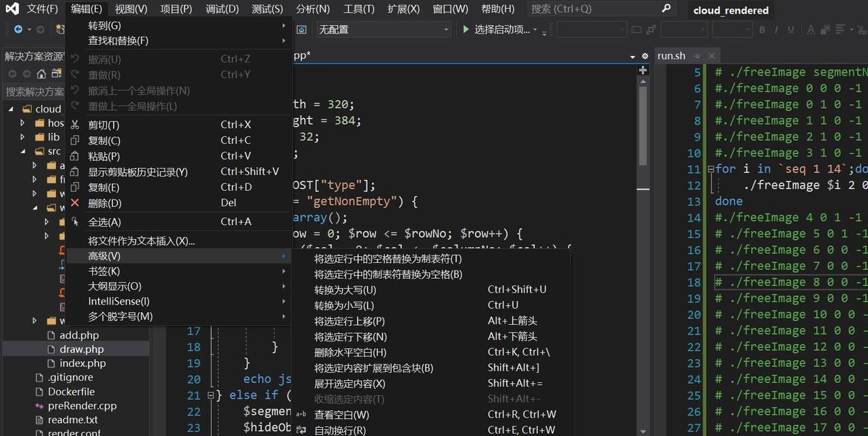This screenshot has height=436, width=868.
Task: Open the 大纲显示(O) submenu
Action: click(x=180, y=286)
